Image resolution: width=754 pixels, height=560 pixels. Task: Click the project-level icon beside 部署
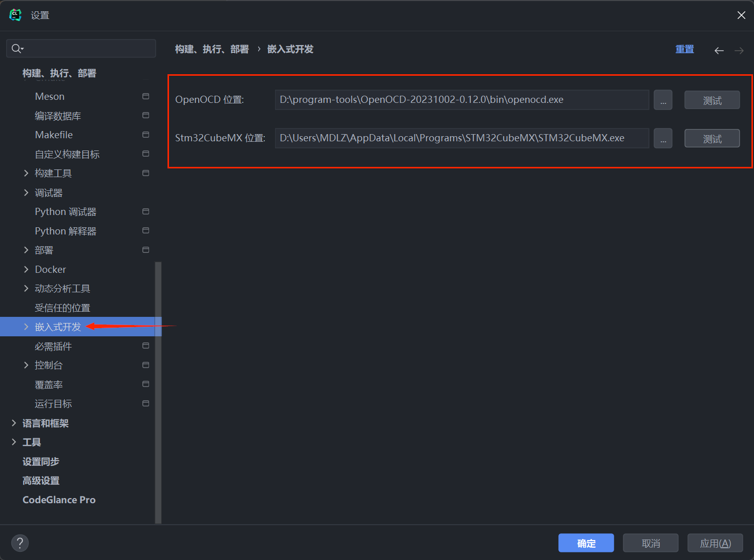pyautogui.click(x=145, y=250)
